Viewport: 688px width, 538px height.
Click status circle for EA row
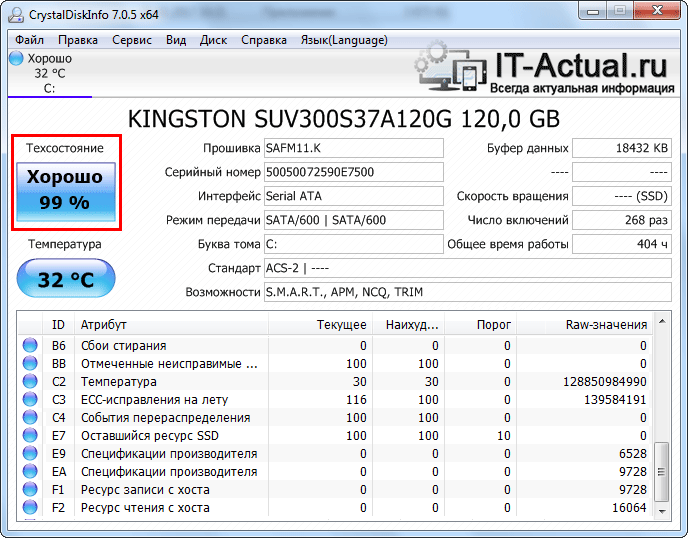tap(30, 471)
